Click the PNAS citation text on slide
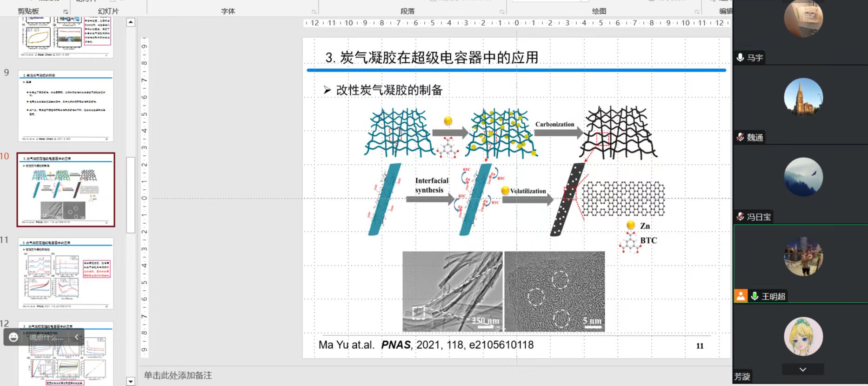The width and height of the screenshot is (868, 386). click(x=426, y=345)
